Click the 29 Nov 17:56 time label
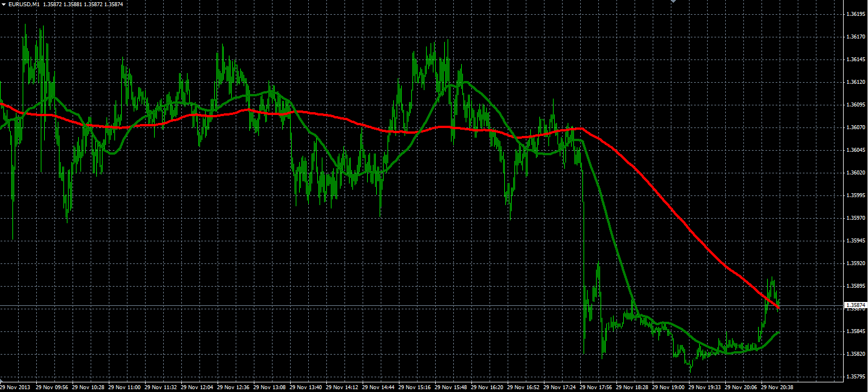 click(596, 387)
